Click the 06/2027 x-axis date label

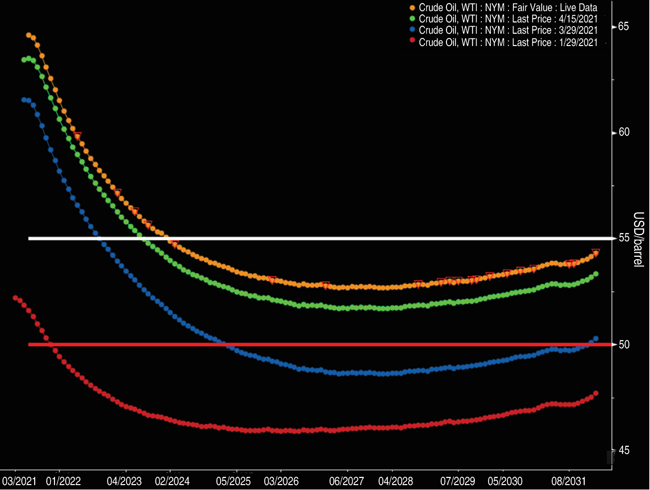tap(347, 479)
